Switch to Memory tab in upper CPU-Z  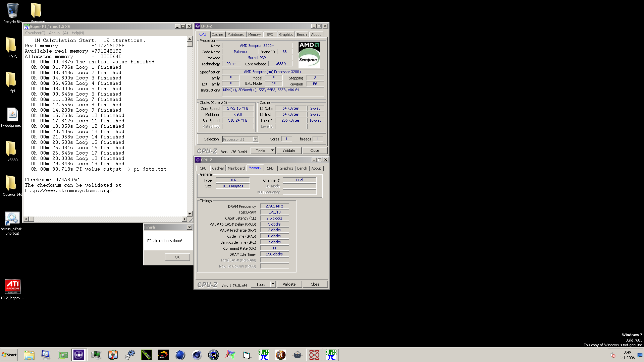(254, 35)
